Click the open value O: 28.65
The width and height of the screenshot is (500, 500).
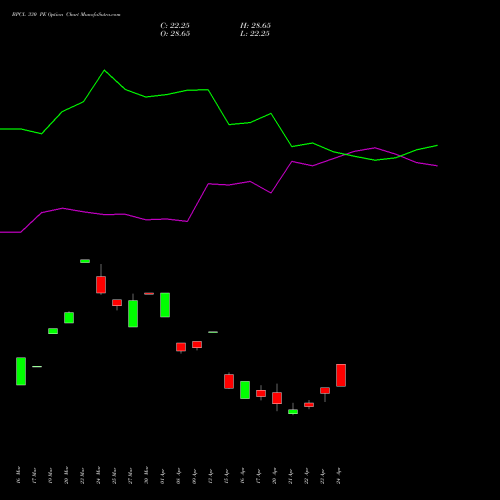coord(175,33)
